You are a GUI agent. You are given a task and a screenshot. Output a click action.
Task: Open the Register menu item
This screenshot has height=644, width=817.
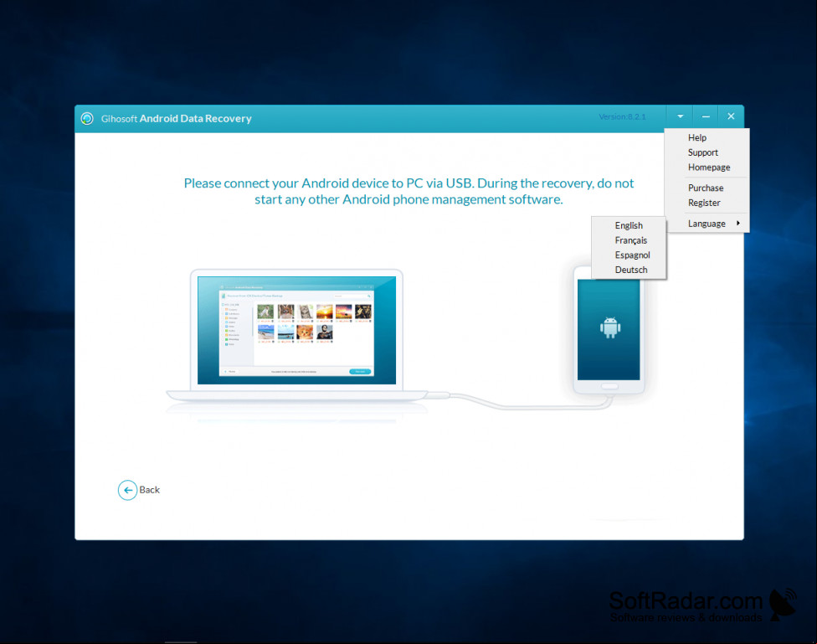pyautogui.click(x=704, y=203)
